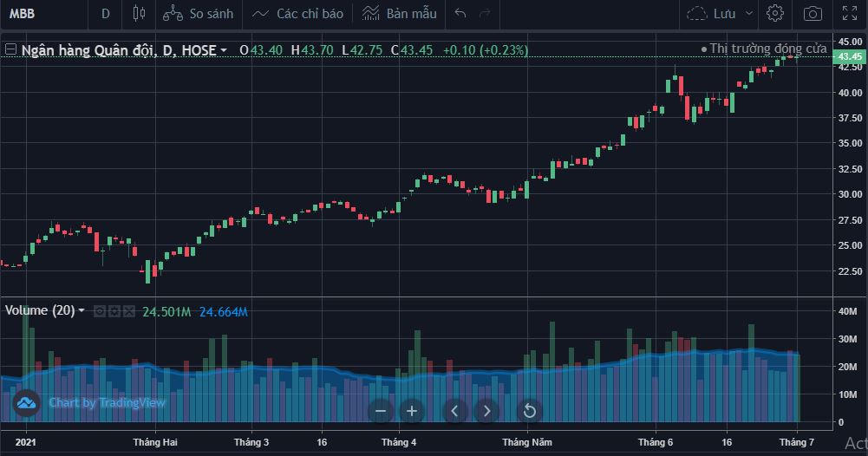Screen dimensions: 868x456
Task: Open Các chỉ báo indicators menu
Action: coord(299,14)
